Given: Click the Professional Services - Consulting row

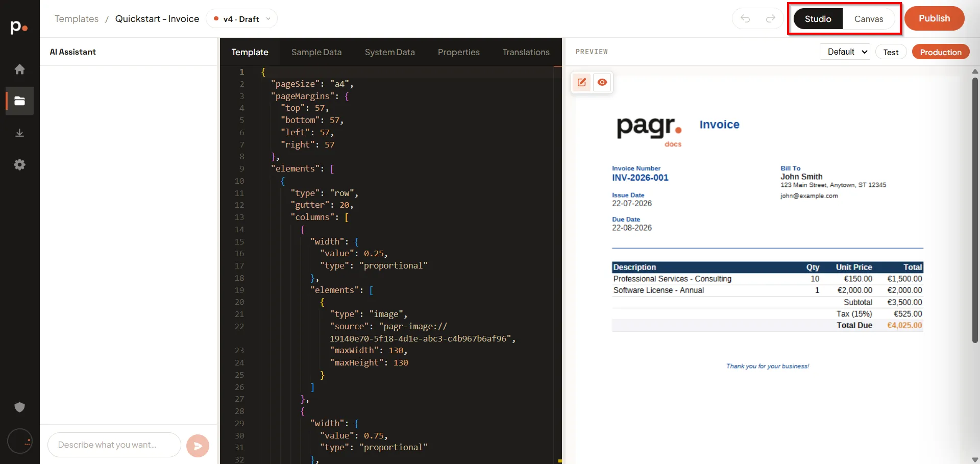Looking at the screenshot, I should 768,279.
